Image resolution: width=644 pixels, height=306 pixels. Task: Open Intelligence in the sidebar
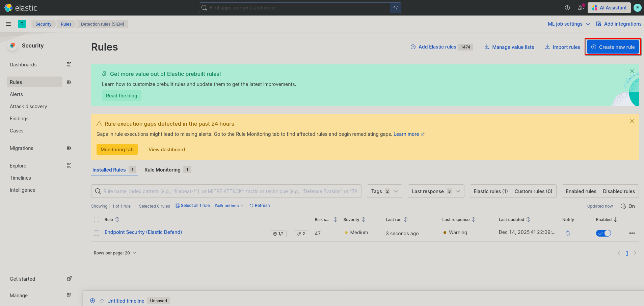pyautogui.click(x=23, y=190)
